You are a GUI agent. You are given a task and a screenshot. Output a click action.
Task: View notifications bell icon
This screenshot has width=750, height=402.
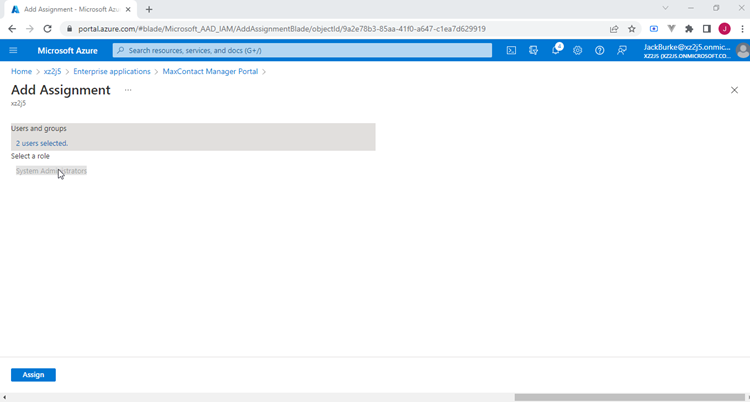(556, 50)
